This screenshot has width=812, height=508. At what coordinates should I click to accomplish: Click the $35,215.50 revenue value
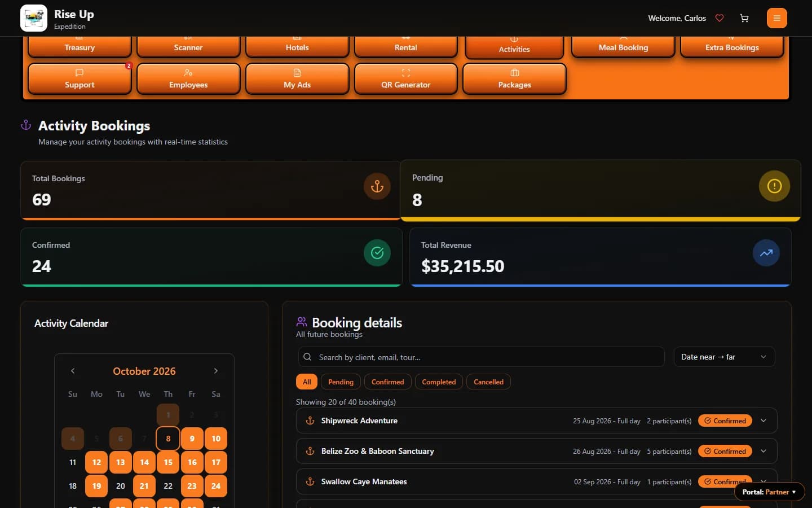pyautogui.click(x=463, y=266)
